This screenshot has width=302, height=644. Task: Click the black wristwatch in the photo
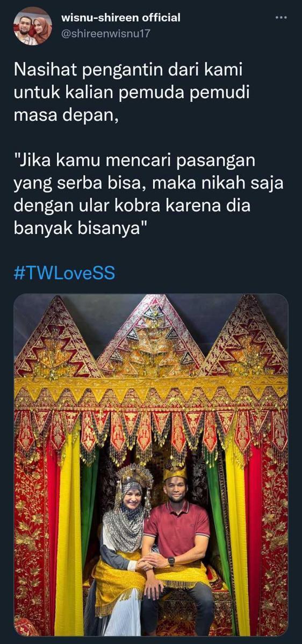pos(171,561)
